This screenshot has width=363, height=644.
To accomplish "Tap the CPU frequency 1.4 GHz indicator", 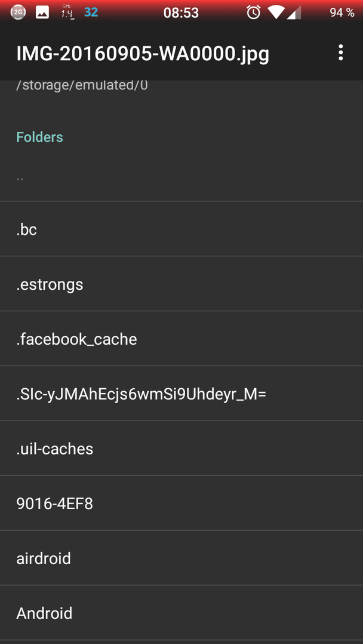I will (x=67, y=13).
